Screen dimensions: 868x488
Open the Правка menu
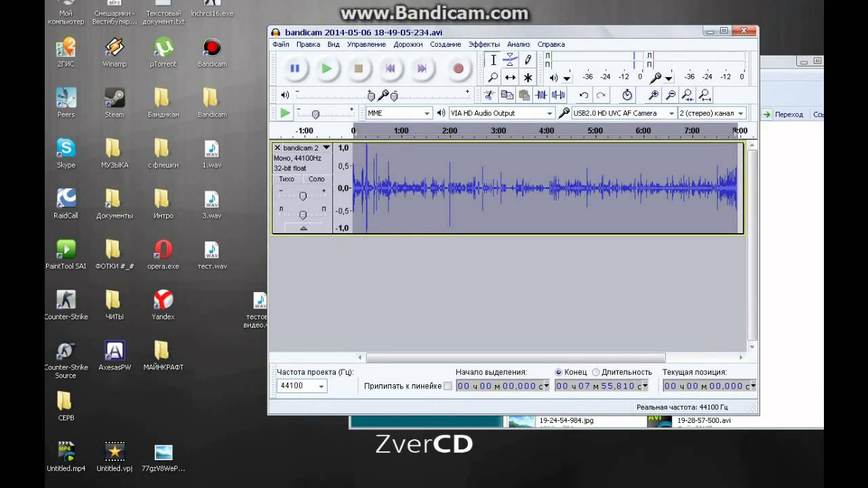coord(308,44)
